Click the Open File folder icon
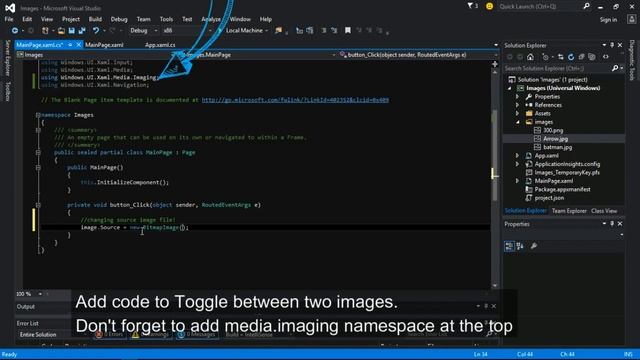This screenshot has width=640, height=360. pos(61,31)
